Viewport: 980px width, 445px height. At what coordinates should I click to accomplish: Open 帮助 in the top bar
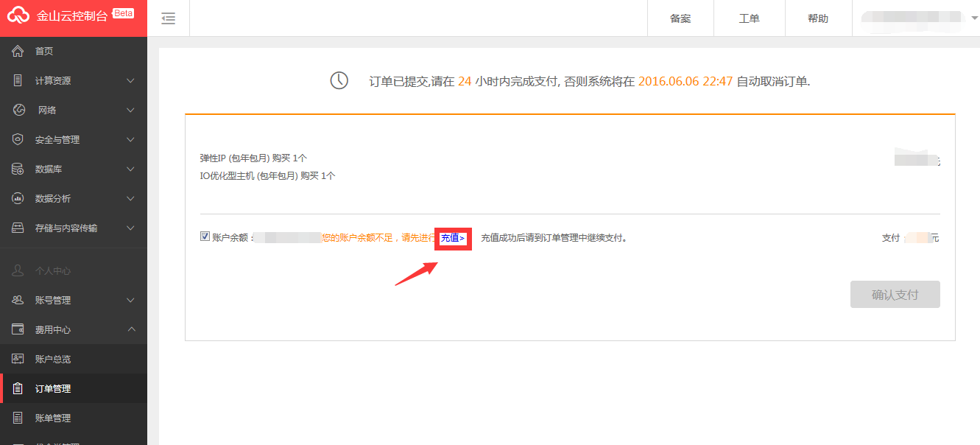click(x=818, y=18)
